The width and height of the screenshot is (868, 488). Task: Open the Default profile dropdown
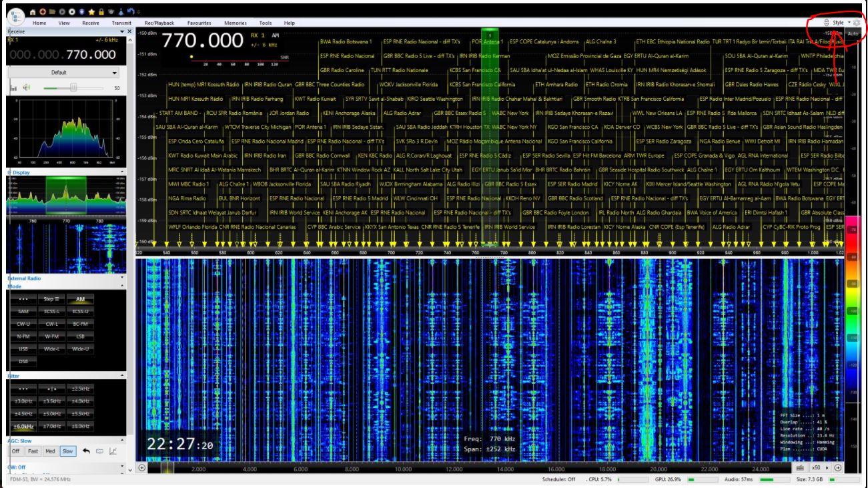coord(63,72)
